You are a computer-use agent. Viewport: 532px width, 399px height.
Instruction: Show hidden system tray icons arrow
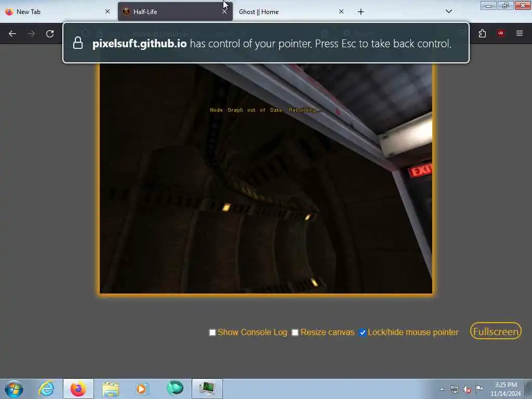tap(442, 389)
